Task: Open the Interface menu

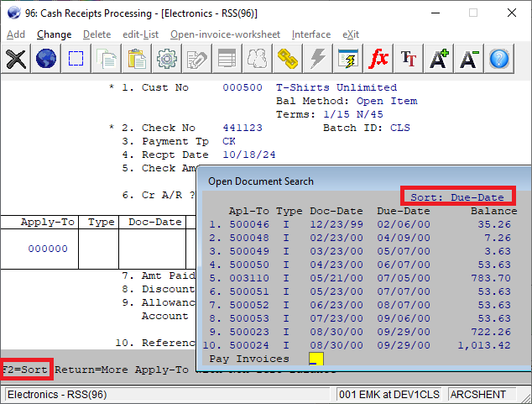Action: [311, 34]
